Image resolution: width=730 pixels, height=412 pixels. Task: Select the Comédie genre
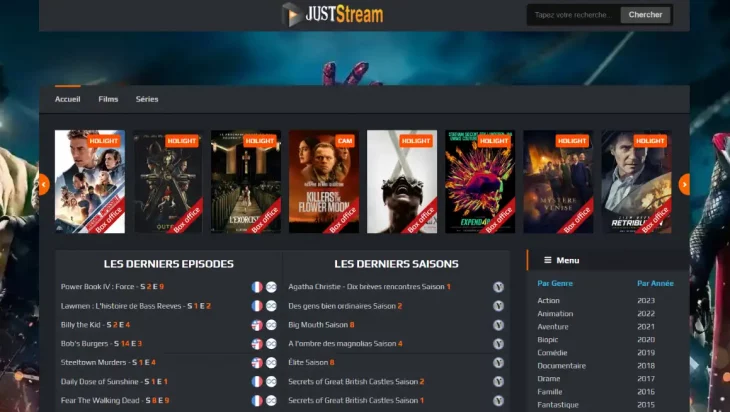tap(552, 353)
